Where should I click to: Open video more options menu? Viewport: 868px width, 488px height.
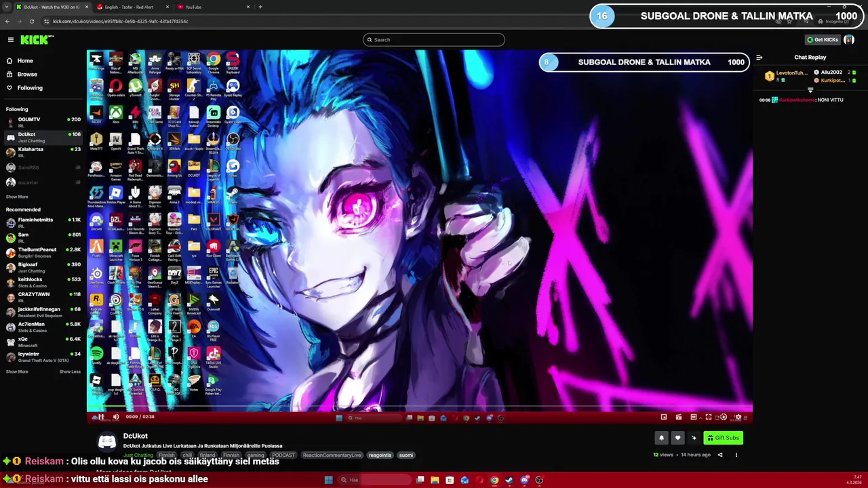pos(736,455)
